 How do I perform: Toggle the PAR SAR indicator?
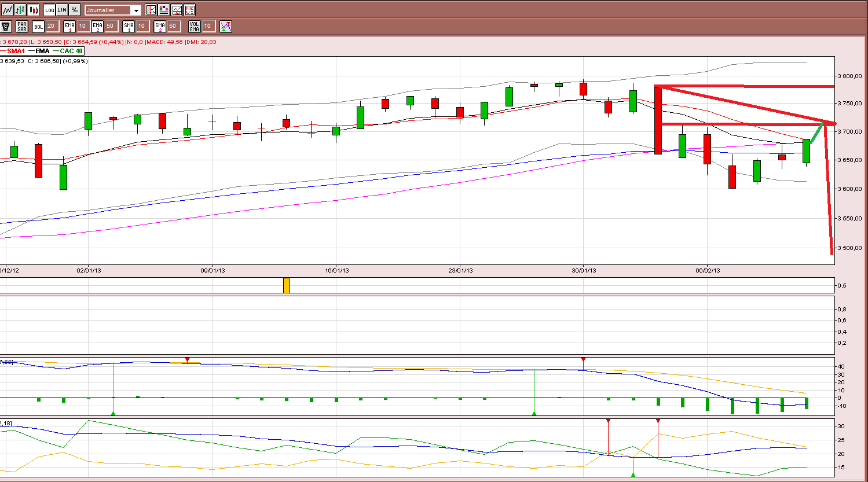tap(22, 26)
